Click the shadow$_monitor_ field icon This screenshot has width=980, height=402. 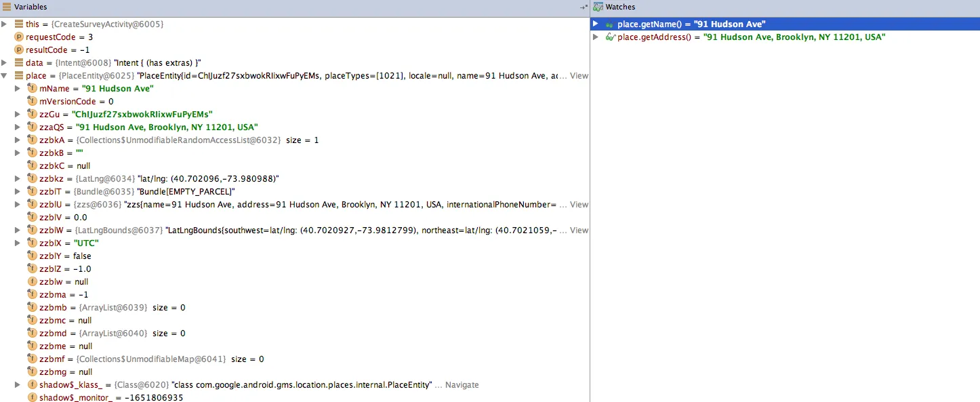click(x=32, y=397)
